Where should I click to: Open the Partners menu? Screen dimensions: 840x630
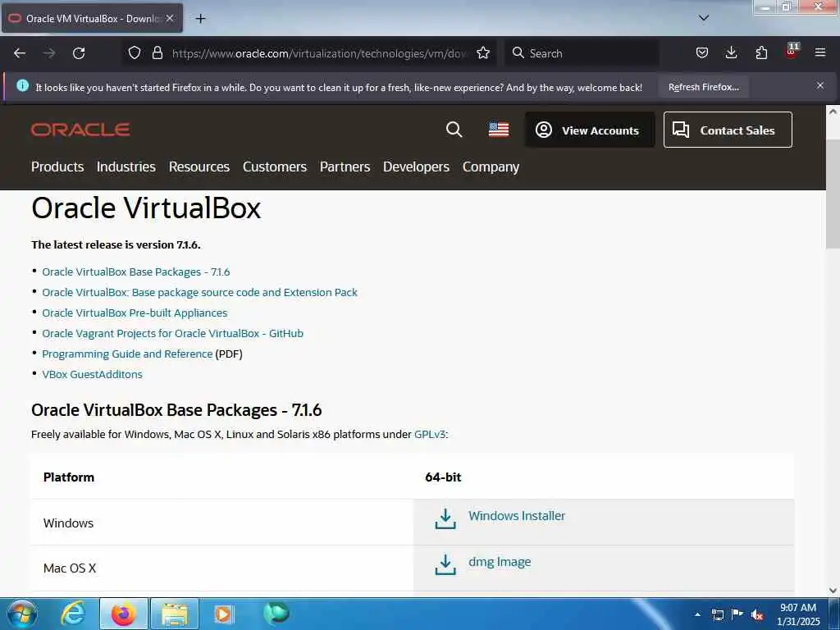345,167
